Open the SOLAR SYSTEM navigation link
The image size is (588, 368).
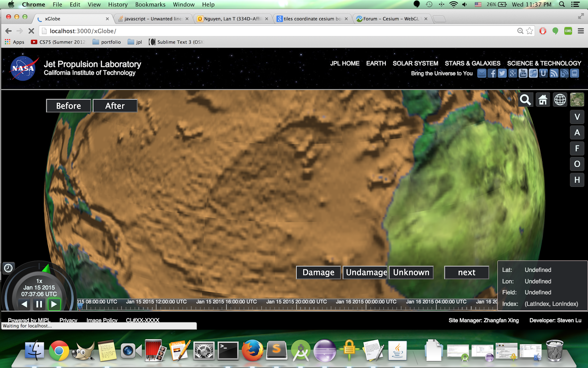point(415,63)
